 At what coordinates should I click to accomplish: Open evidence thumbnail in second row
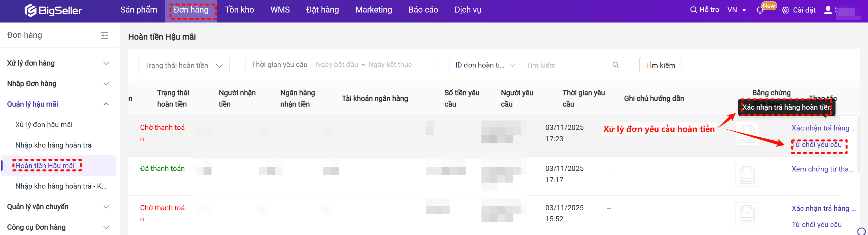747,174
